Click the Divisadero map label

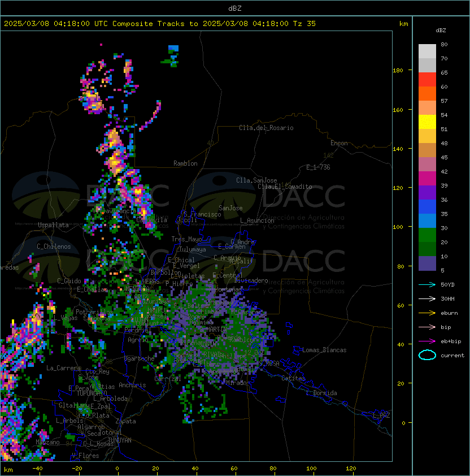[251, 280]
